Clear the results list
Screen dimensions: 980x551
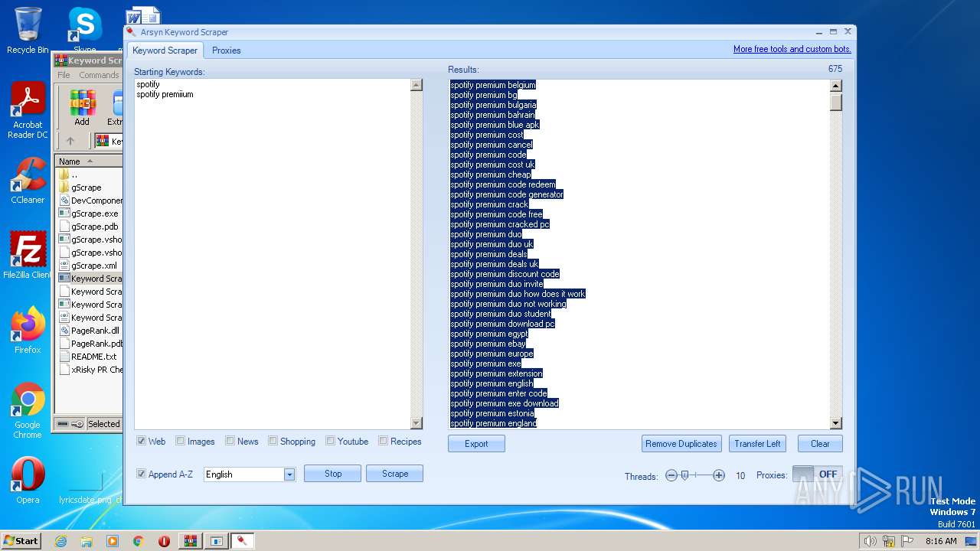coord(820,444)
